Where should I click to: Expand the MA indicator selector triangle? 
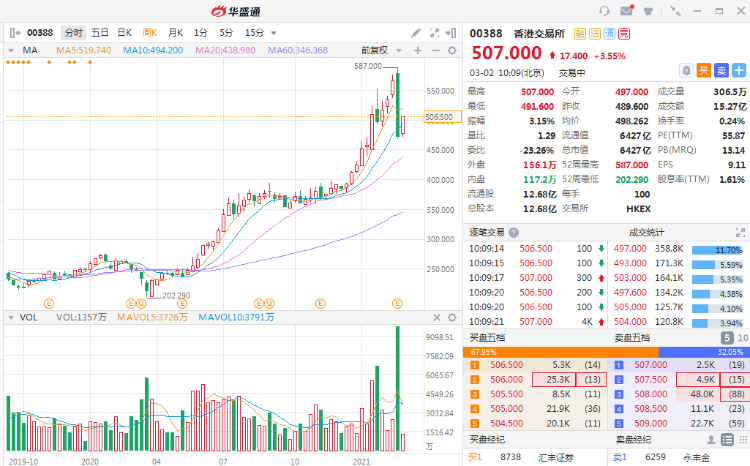click(11, 50)
